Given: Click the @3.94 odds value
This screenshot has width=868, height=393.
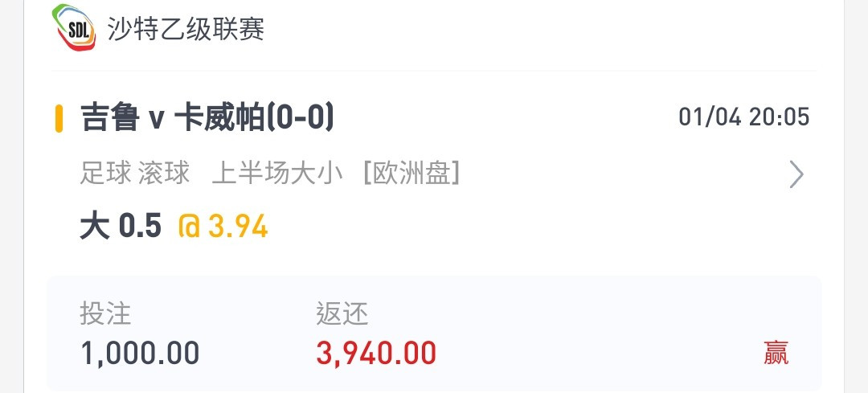Looking at the screenshot, I should point(223,227).
